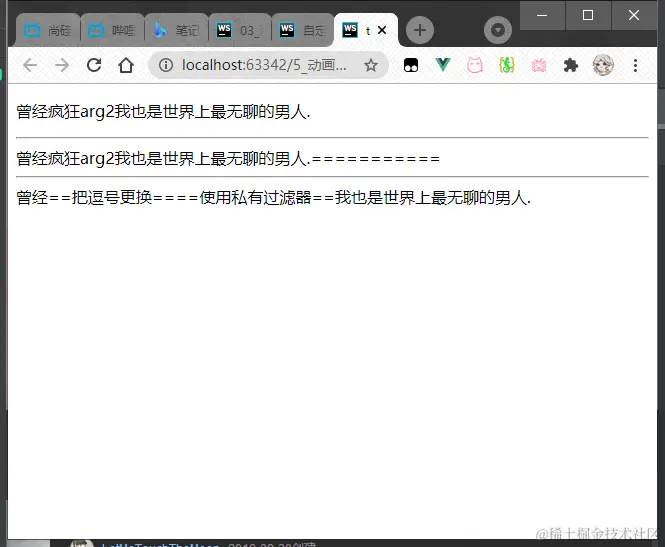Open the green braces extension icon
Screen dimensions: 665x547
[x=507, y=65]
